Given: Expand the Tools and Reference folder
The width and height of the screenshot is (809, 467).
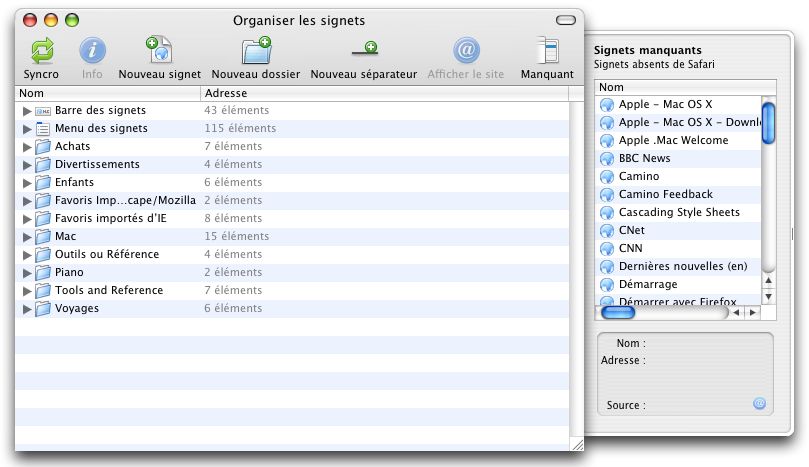Looking at the screenshot, I should pyautogui.click(x=27, y=291).
